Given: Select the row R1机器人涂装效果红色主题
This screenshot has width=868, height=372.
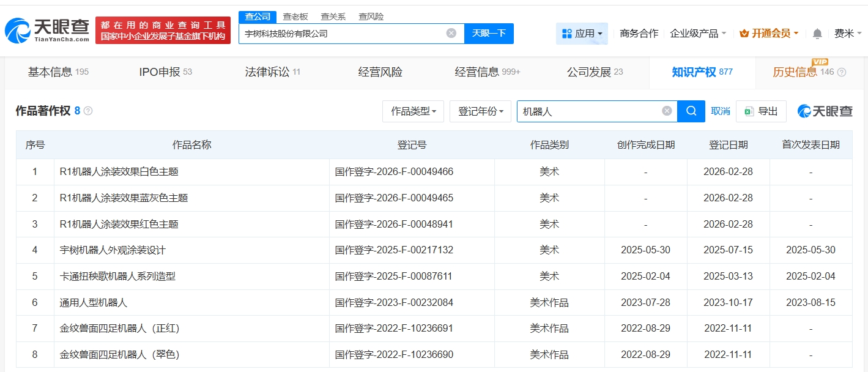Looking at the screenshot, I should click(x=434, y=224).
